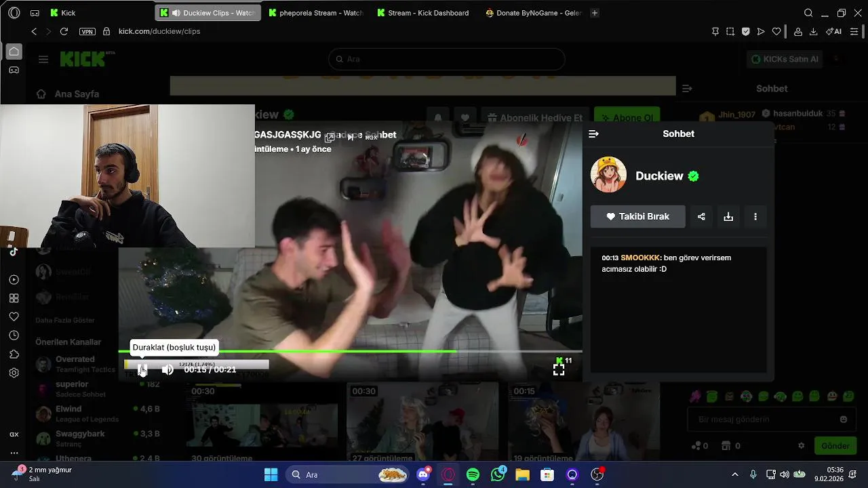The width and height of the screenshot is (868, 488).
Task: Take a snapshot with the browser capture icon
Action: tap(730, 31)
